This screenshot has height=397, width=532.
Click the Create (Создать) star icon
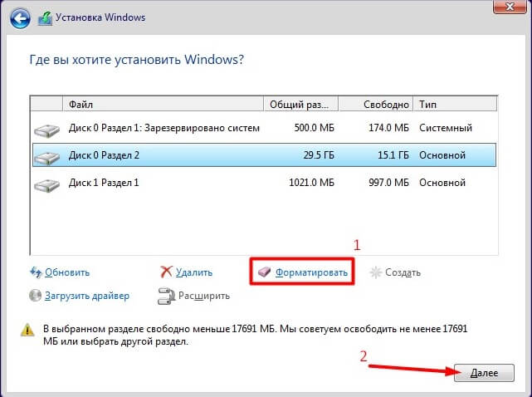[376, 272]
